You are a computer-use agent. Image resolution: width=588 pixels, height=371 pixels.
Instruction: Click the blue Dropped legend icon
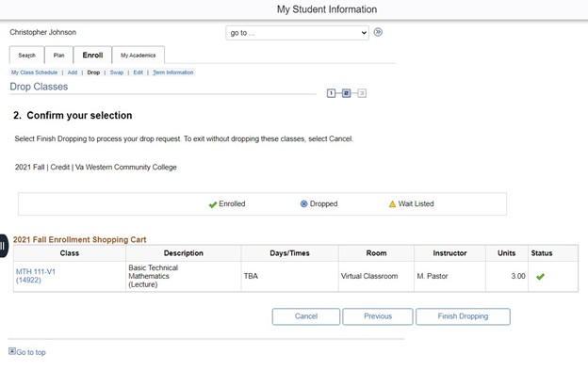303,204
